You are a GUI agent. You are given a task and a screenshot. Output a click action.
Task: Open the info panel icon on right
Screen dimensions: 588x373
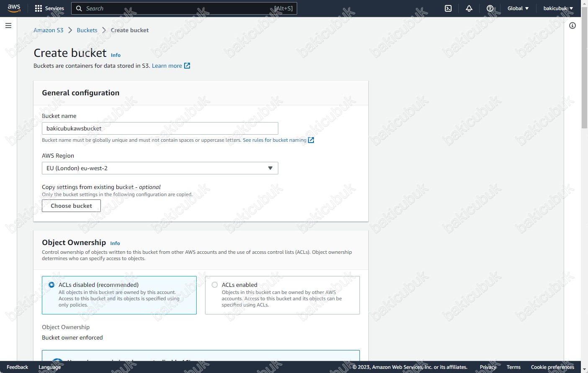(x=573, y=26)
